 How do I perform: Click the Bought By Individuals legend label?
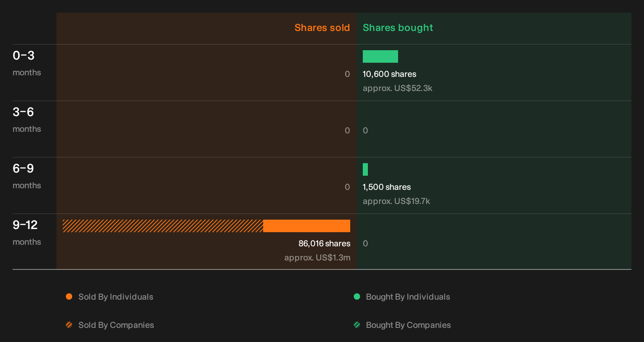click(x=408, y=297)
